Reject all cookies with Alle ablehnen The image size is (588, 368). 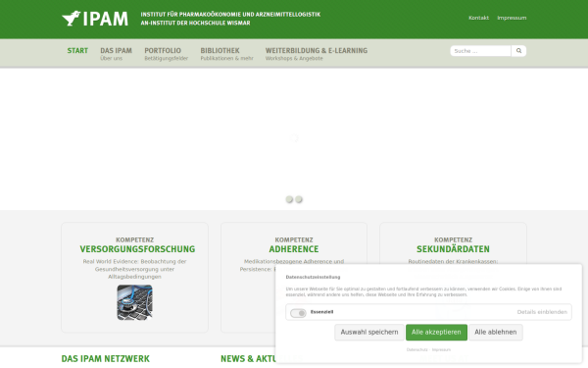[x=495, y=333]
